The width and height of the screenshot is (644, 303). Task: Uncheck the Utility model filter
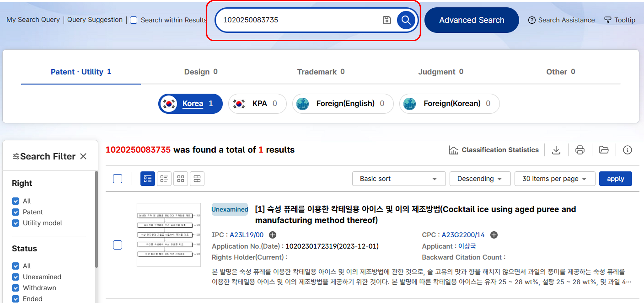pos(16,223)
